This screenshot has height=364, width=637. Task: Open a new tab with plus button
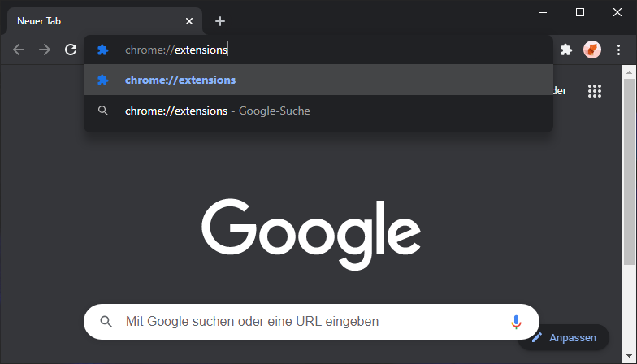click(219, 21)
